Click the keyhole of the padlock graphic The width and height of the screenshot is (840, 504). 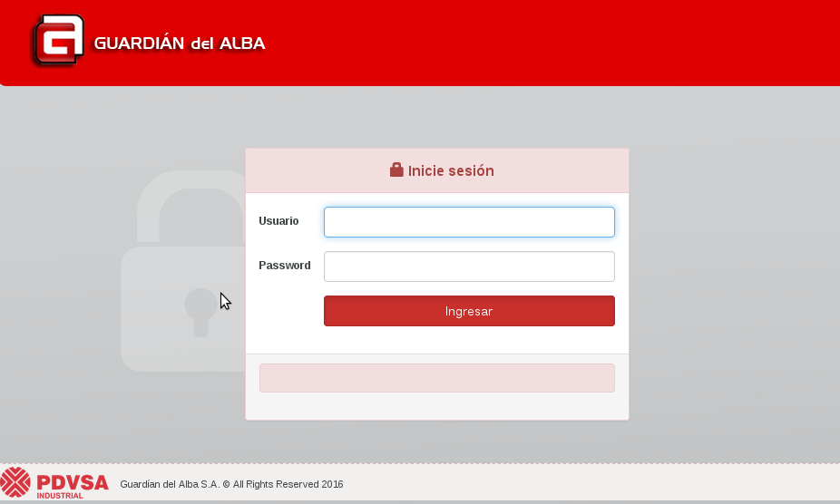click(x=200, y=313)
